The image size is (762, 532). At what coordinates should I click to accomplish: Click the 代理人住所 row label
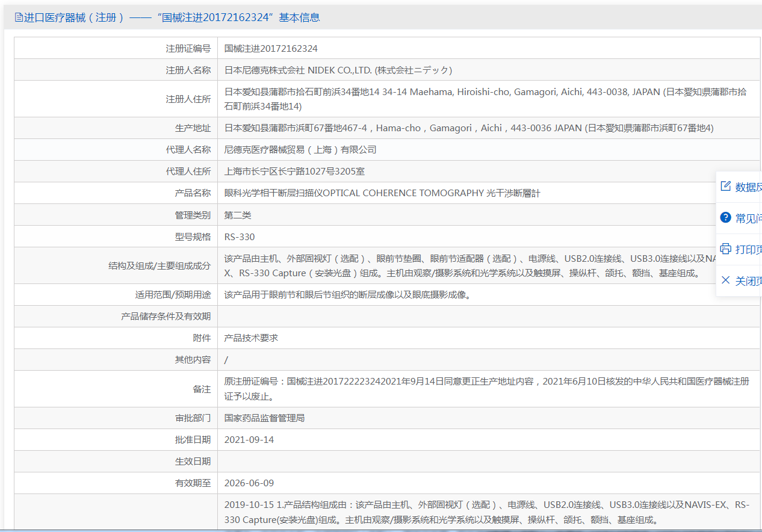pos(188,171)
